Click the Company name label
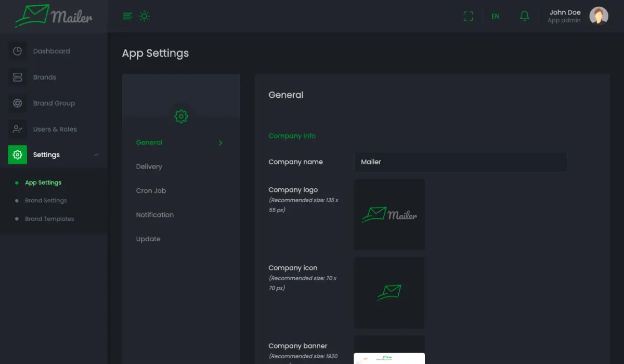 tap(295, 162)
